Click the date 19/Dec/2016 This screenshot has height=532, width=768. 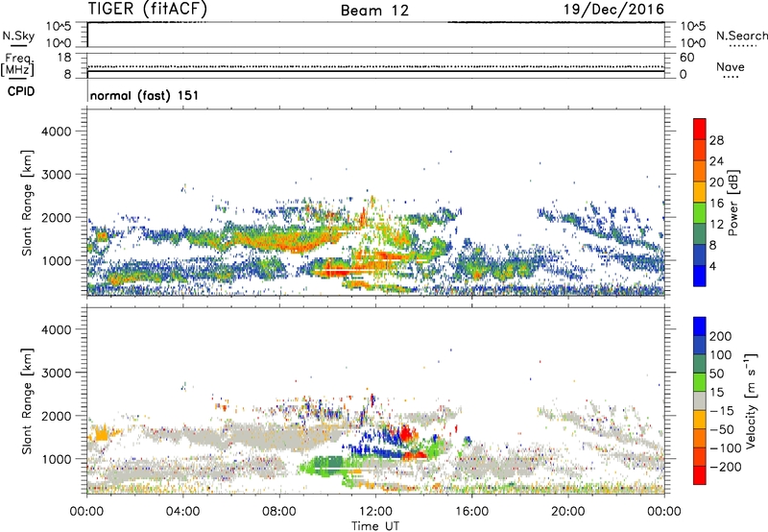click(613, 9)
